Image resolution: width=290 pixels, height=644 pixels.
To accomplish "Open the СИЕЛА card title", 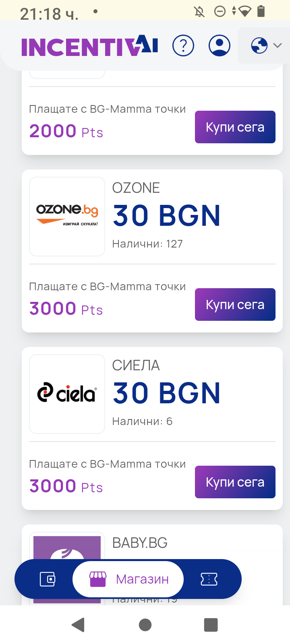I will (x=136, y=365).
